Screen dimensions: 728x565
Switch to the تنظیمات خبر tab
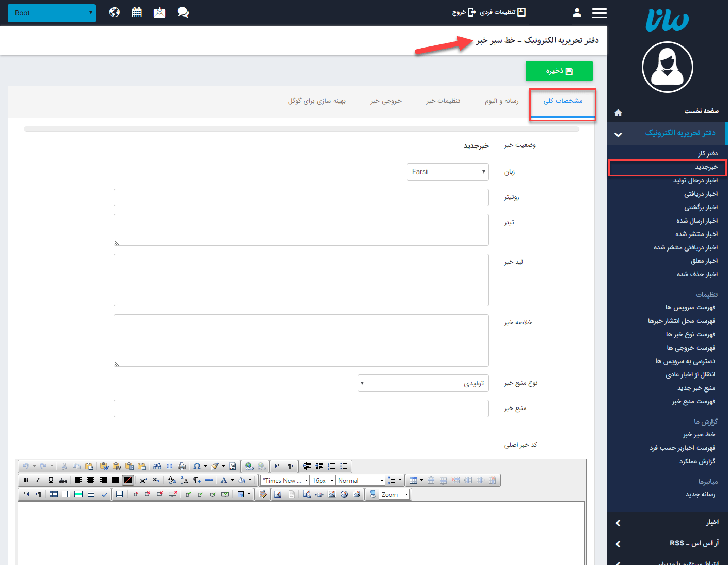443,101
